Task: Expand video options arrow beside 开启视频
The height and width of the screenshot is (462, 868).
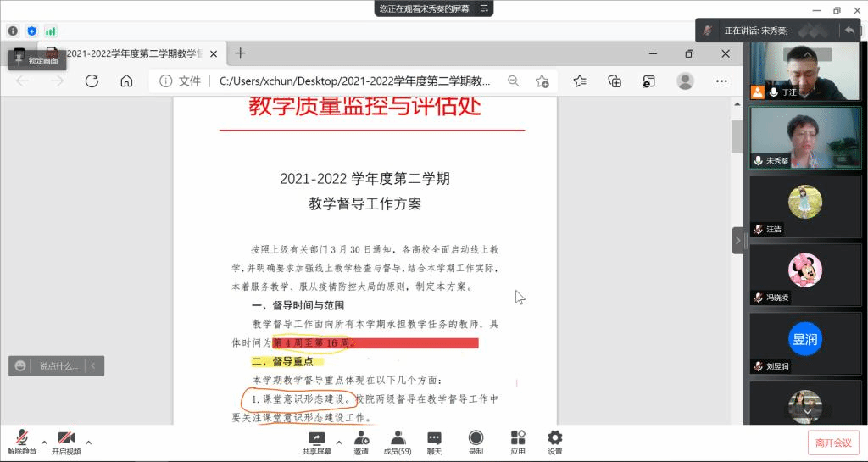Action: 88,442
